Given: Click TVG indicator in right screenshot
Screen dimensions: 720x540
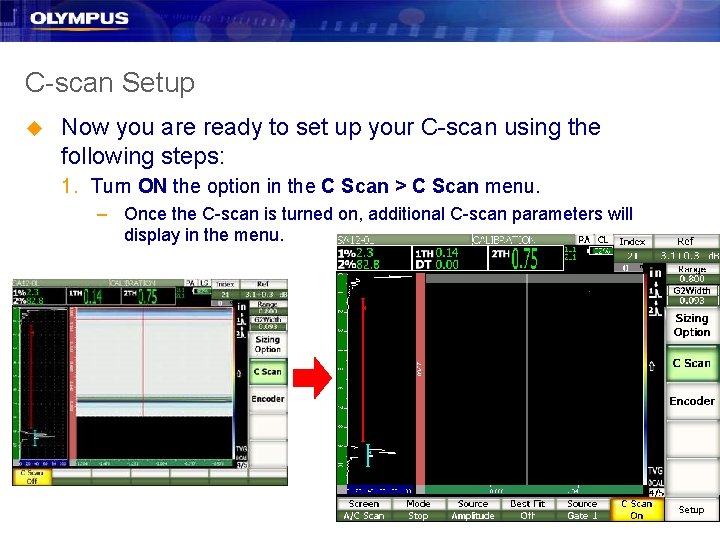Looking at the screenshot, I should pos(655,471).
